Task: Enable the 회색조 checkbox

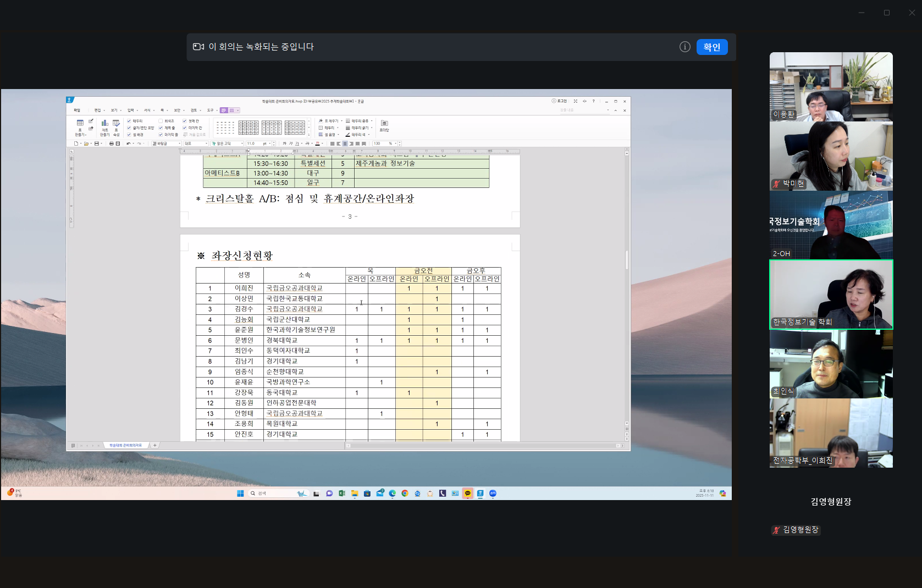Action: click(x=161, y=121)
